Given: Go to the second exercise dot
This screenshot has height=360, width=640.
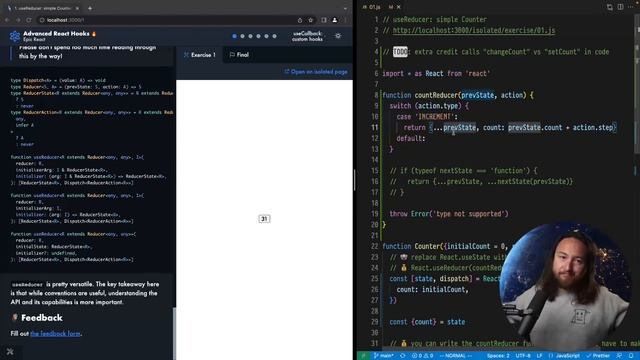Looking at the screenshot, I should pyautogui.click(x=242, y=36).
